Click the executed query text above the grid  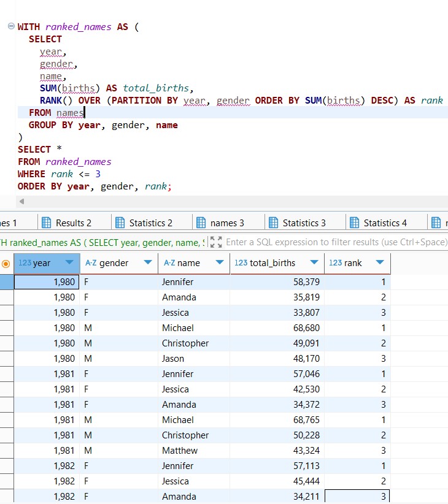point(102,242)
